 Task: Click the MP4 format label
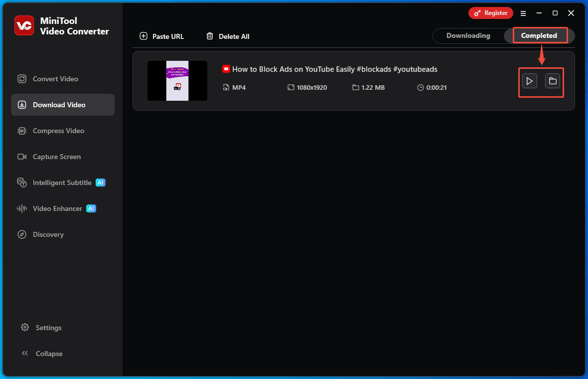coord(239,87)
